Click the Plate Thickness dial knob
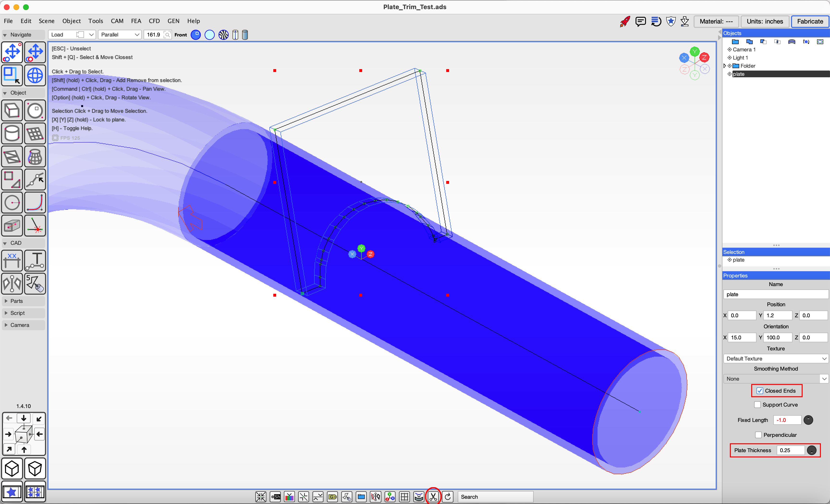 [x=812, y=450]
